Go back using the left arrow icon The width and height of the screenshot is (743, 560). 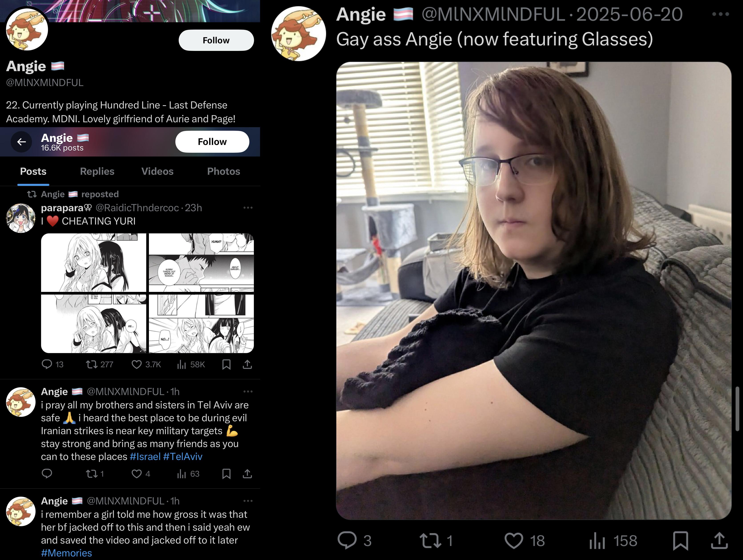pos(22,142)
